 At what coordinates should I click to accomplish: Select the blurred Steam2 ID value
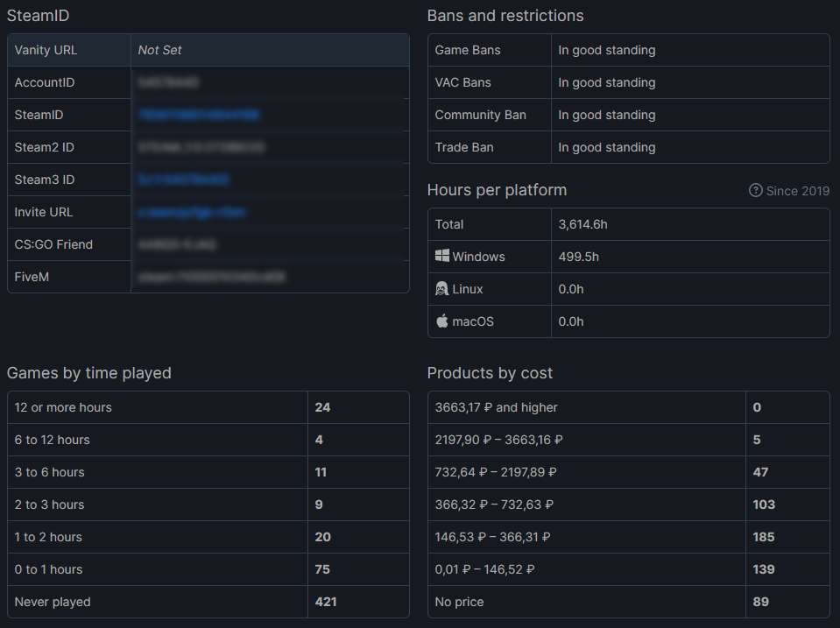[x=201, y=147]
